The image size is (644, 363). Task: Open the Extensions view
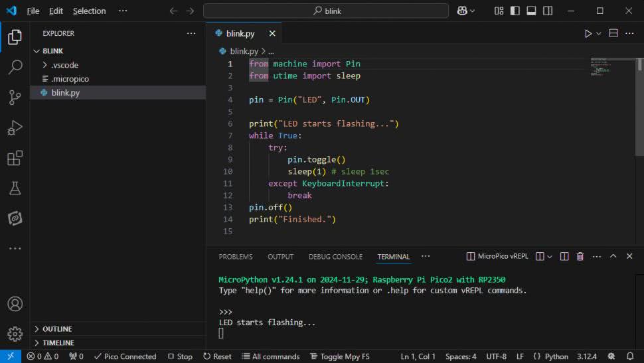pos(15,158)
